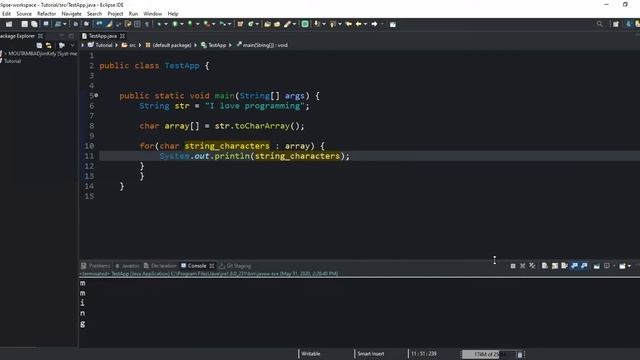Toggle Show Console on Standard Error
Screen dimensions: 640x360
point(584,266)
